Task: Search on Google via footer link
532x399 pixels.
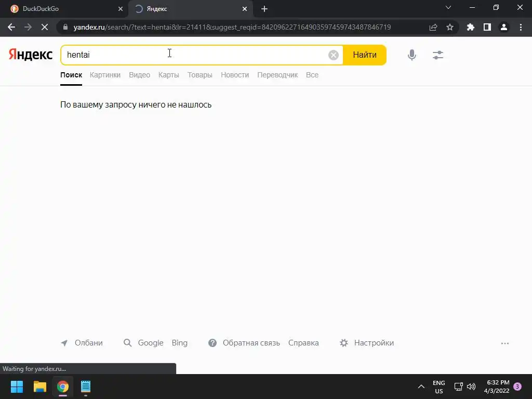Action: click(x=151, y=343)
